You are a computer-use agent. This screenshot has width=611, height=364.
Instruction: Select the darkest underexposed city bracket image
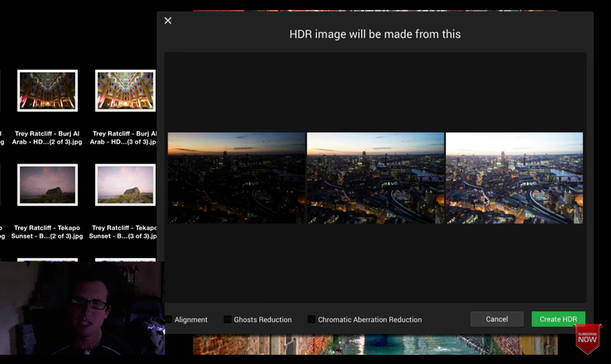[x=237, y=178]
